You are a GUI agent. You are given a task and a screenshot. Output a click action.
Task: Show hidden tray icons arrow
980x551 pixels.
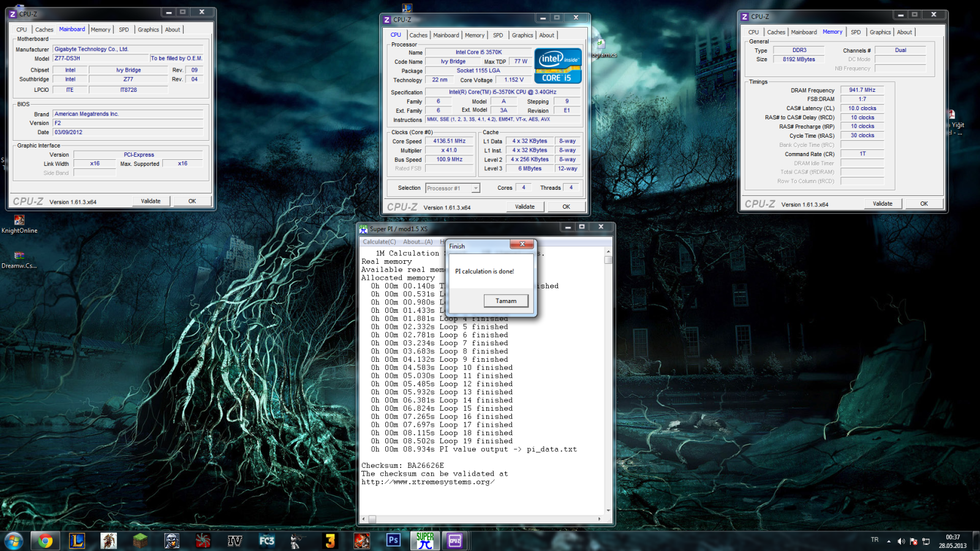[x=889, y=541]
